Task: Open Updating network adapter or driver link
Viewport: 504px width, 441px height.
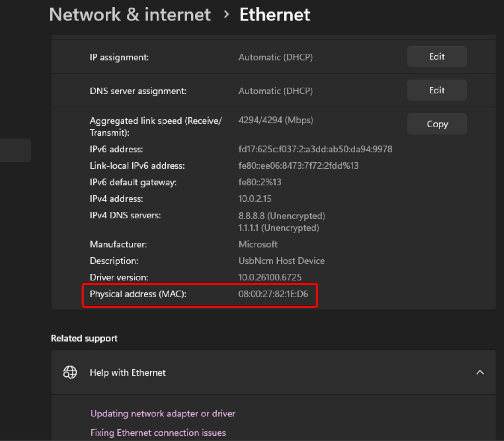Action: click(163, 414)
